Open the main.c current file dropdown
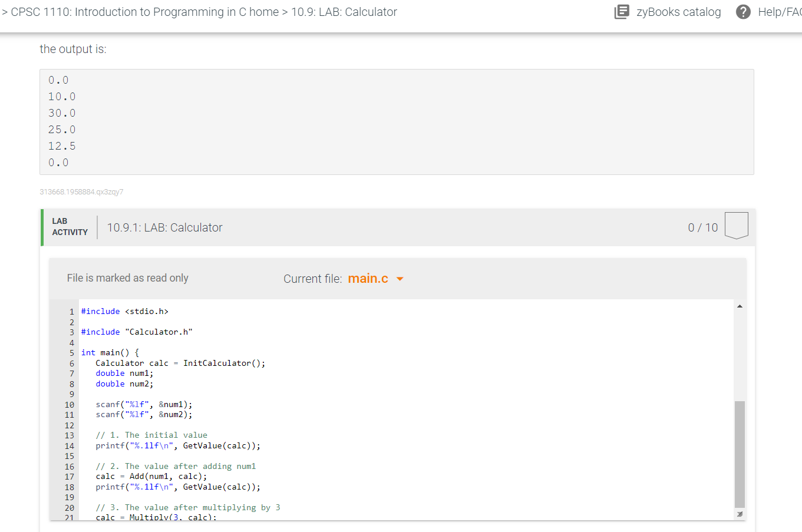The image size is (802, 532). (x=375, y=278)
